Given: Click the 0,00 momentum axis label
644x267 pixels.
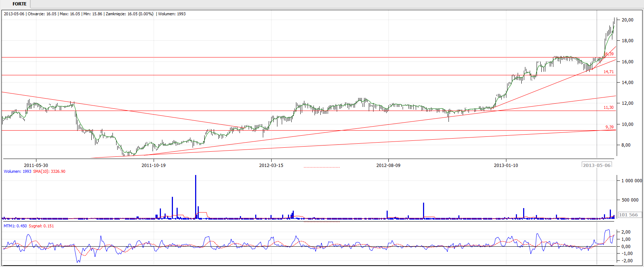Looking at the screenshot, I should click(x=626, y=247).
